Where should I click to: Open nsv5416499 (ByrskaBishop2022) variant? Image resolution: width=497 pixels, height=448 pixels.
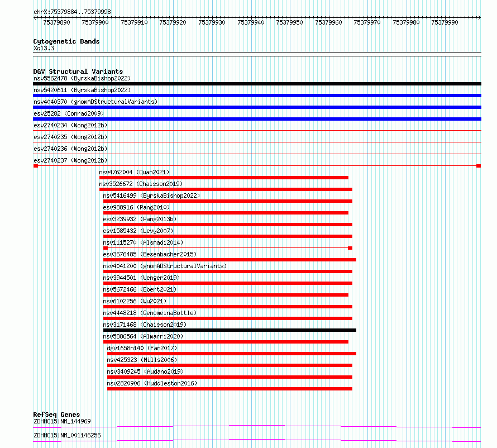pyautogui.click(x=151, y=196)
